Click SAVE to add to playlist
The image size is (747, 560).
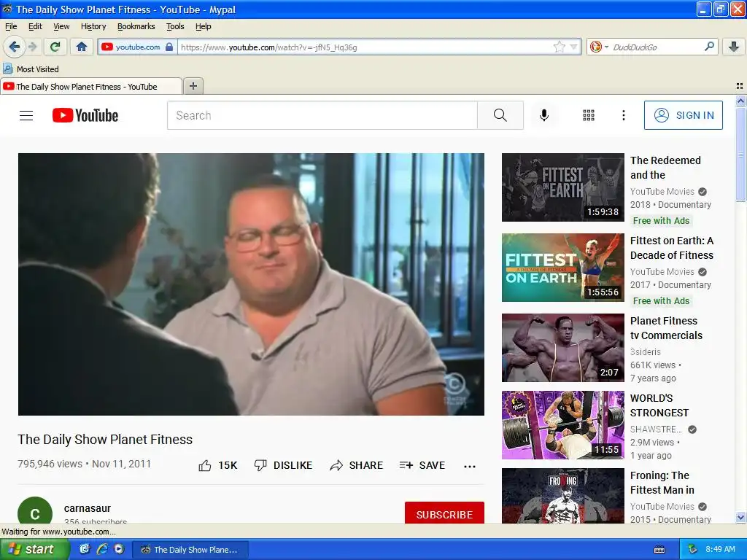point(422,465)
